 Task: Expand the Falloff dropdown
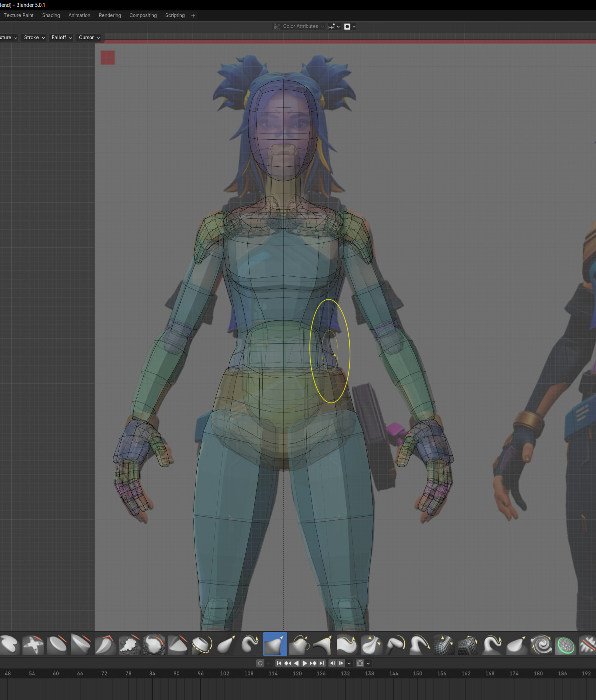62,37
